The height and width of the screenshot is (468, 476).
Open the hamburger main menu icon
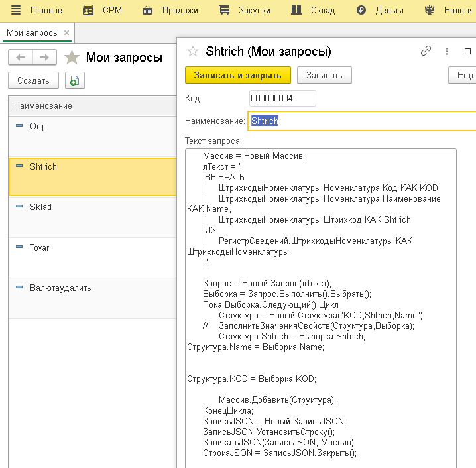point(16,10)
